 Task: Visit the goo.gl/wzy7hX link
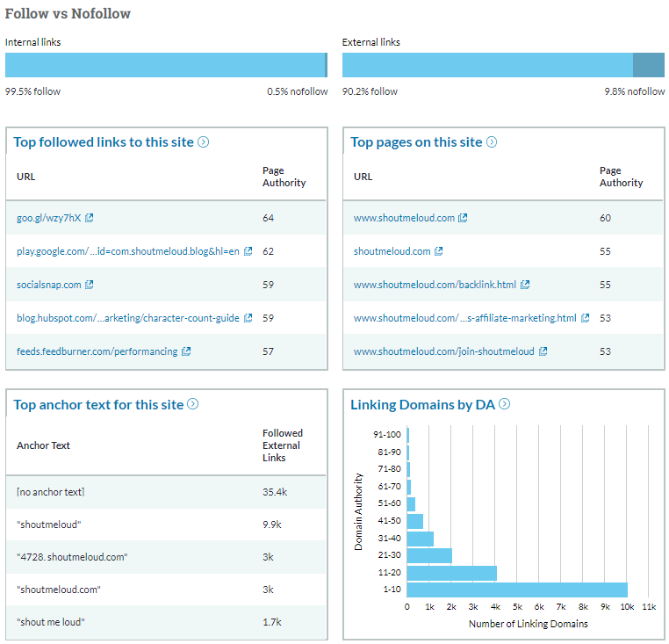tap(48, 218)
